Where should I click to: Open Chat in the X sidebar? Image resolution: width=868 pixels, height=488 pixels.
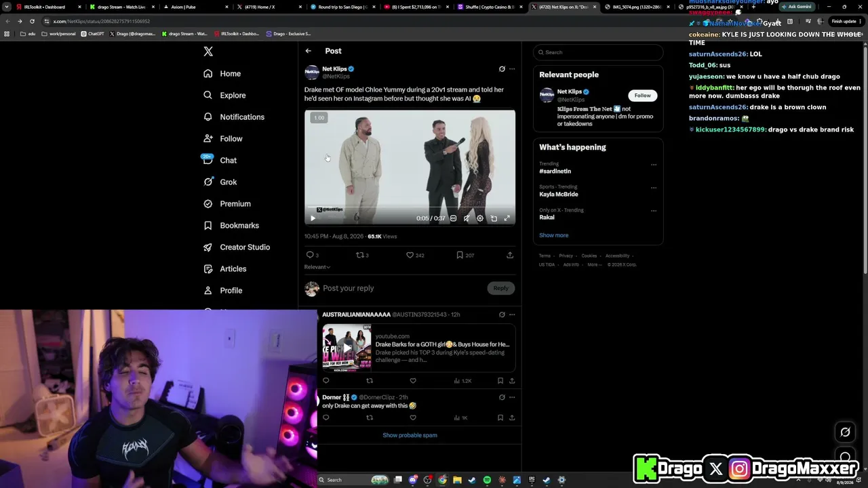220,160
